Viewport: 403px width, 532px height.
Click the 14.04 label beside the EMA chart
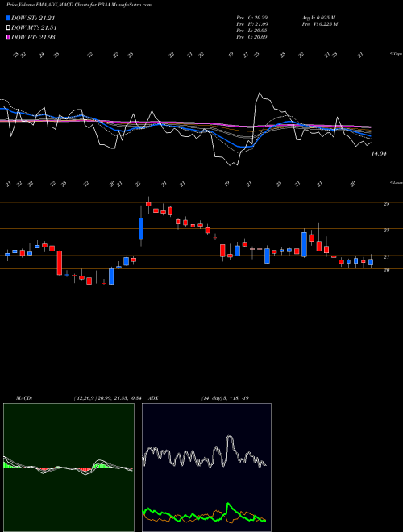[x=379, y=154]
